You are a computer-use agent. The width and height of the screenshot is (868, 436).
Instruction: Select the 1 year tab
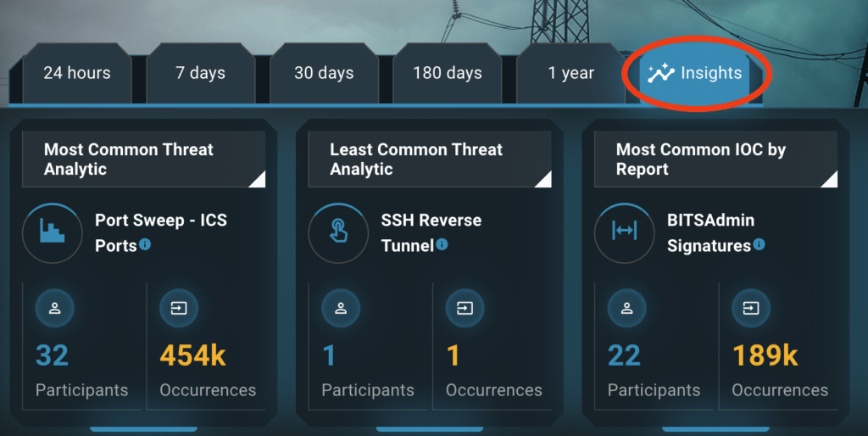pyautogui.click(x=570, y=73)
